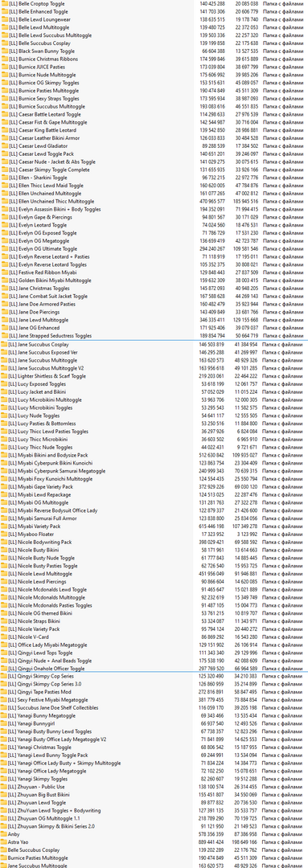Select the bottom "Belle Succubus Cosplay" row without [LL] prefix
This screenshot has height=868, width=308.
click(x=34, y=850)
